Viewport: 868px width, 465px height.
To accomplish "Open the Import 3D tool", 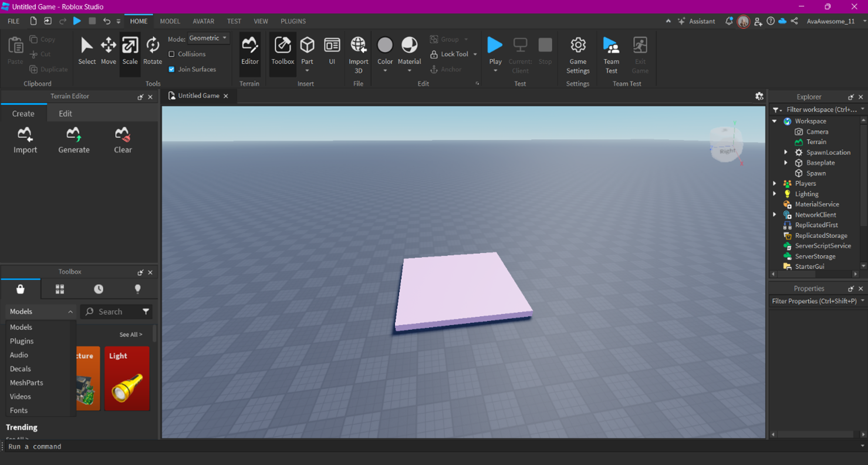I will pyautogui.click(x=358, y=55).
